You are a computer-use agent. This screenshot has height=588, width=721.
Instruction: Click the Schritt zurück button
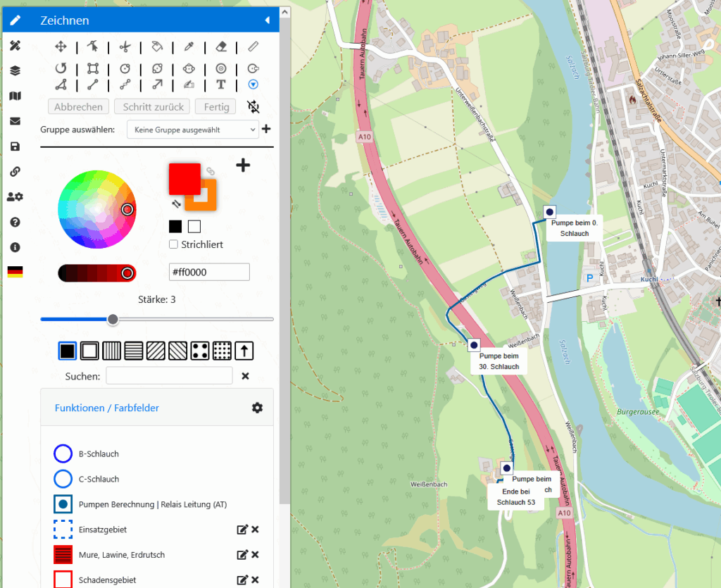click(x=152, y=106)
